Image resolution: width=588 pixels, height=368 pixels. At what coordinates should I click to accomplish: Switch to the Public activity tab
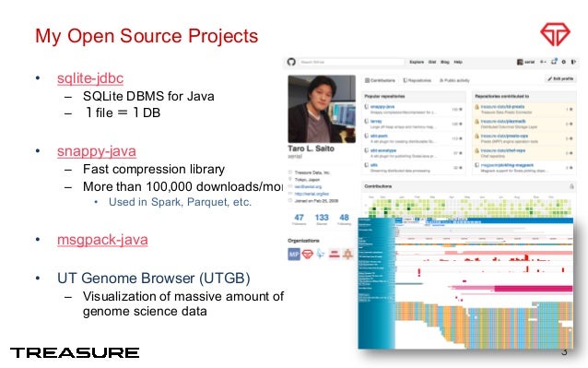pyautogui.click(x=454, y=80)
